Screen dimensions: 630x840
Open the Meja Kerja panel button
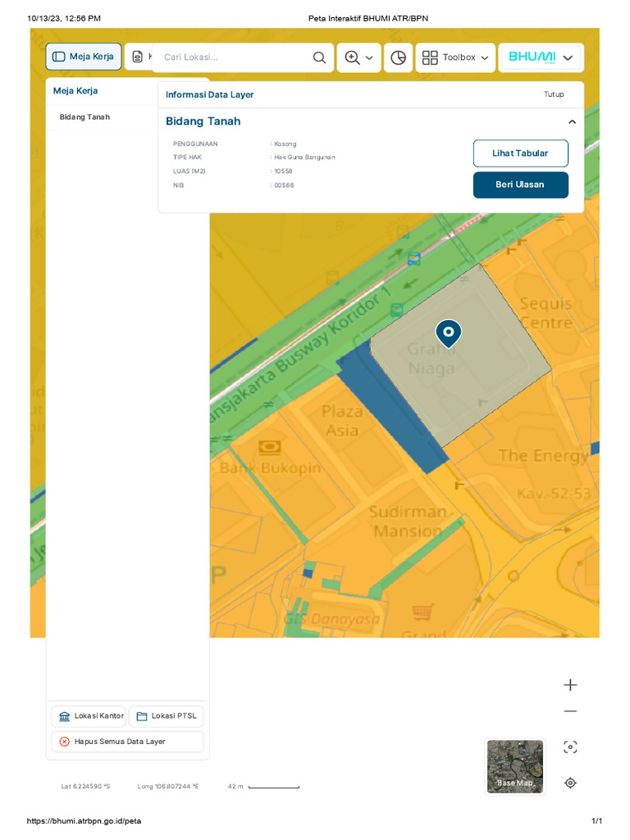84,57
